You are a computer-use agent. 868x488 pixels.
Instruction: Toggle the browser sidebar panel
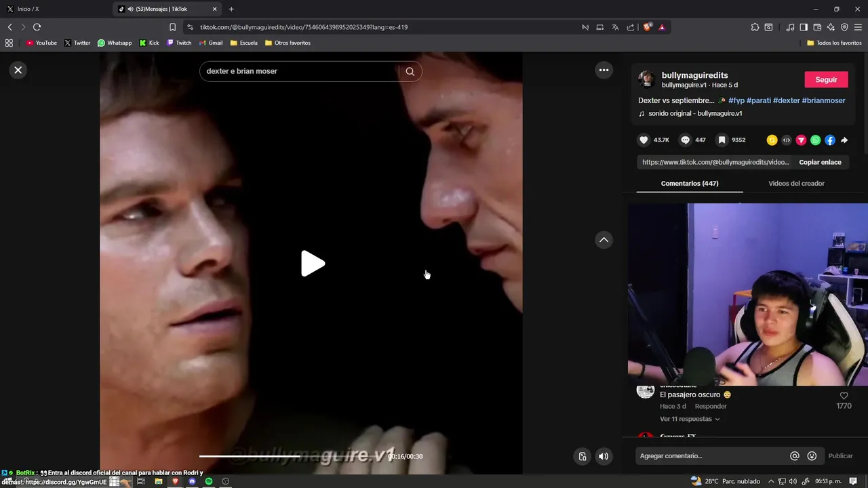pos(804,27)
